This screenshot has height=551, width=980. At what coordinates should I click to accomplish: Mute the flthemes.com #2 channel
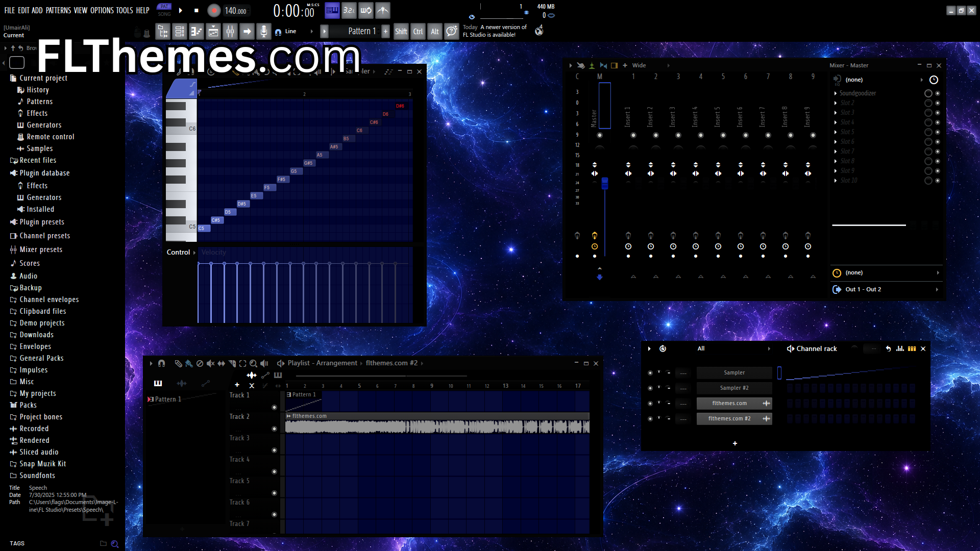[650, 419]
